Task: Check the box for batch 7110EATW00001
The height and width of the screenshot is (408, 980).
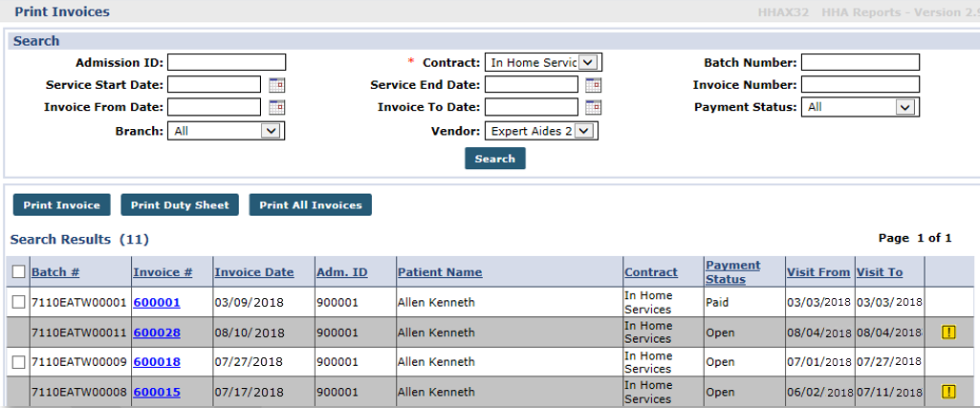Action: (x=18, y=303)
